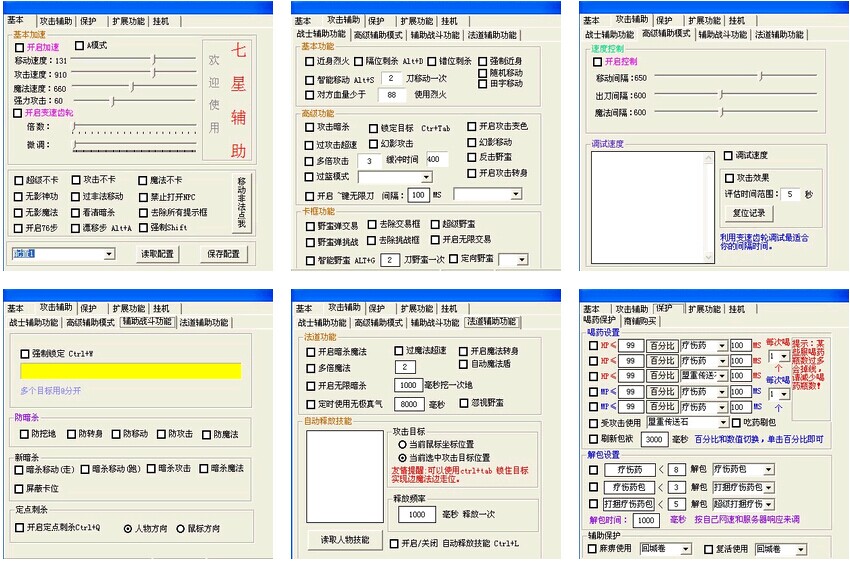Click the 评估时间范围 5 field
Image resolution: width=850 pixels, height=561 pixels.
[x=790, y=194]
